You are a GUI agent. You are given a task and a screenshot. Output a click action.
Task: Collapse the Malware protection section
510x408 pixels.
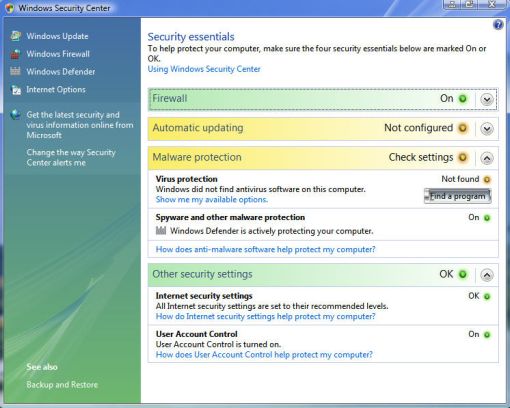tap(487, 158)
